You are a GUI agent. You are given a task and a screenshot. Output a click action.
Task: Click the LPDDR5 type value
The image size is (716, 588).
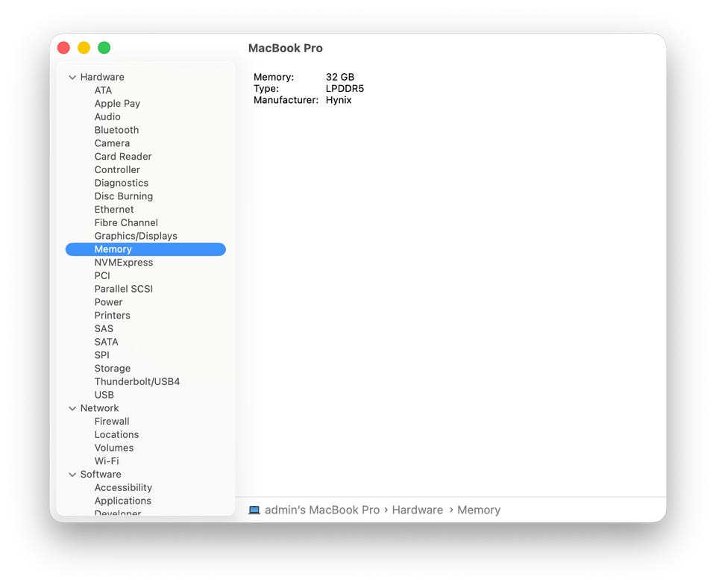pyautogui.click(x=345, y=89)
